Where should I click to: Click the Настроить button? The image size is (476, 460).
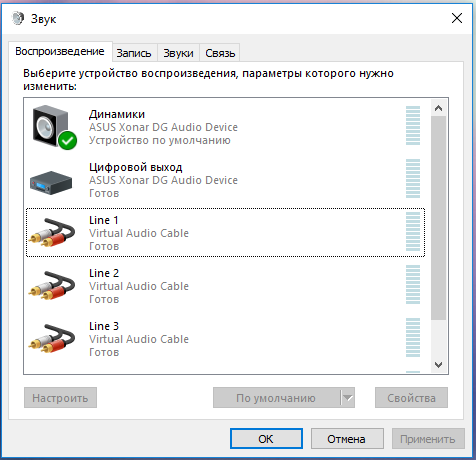pyautogui.click(x=60, y=397)
